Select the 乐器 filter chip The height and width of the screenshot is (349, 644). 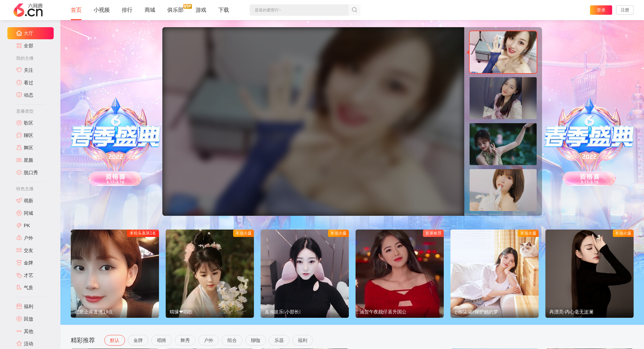[x=279, y=340]
